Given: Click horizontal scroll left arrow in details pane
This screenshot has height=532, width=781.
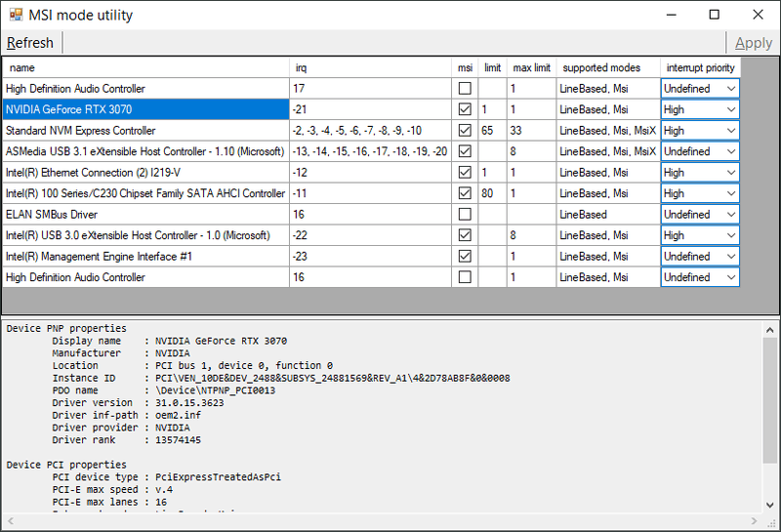Looking at the screenshot, I should pos(11,521).
